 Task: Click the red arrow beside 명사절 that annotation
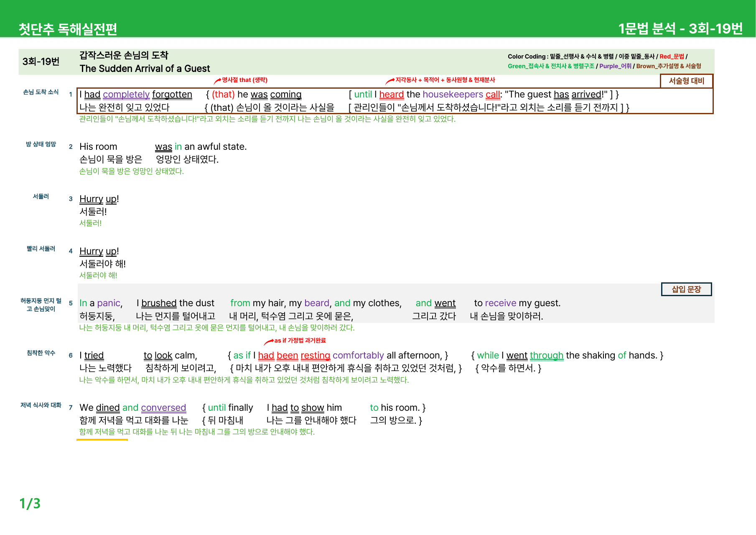pyautogui.click(x=217, y=81)
